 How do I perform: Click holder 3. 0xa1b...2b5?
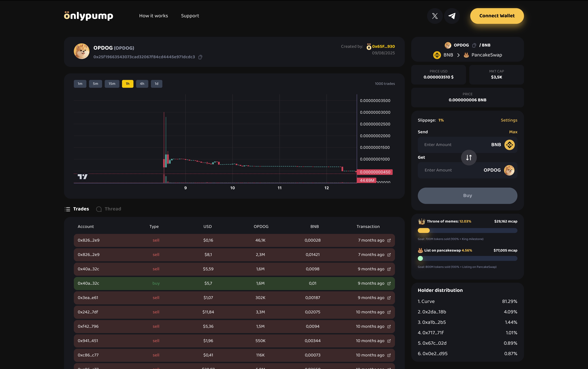click(432, 322)
